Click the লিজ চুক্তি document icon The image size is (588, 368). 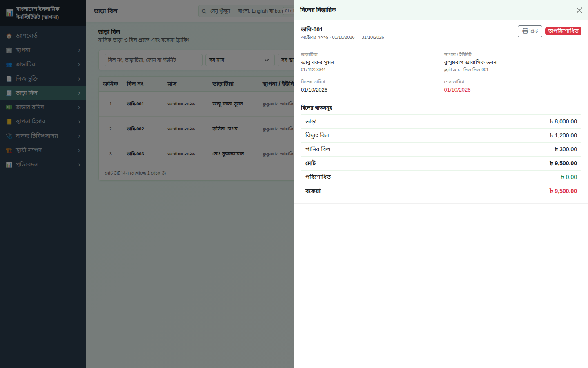(x=9, y=79)
